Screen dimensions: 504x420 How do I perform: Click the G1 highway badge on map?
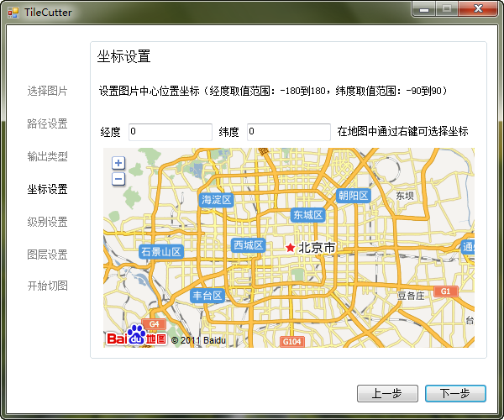click(x=445, y=291)
